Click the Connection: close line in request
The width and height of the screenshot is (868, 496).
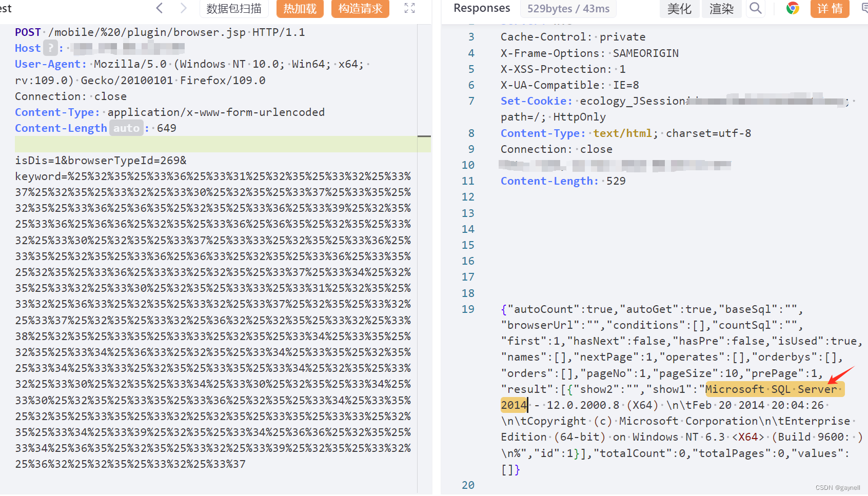[71, 96]
